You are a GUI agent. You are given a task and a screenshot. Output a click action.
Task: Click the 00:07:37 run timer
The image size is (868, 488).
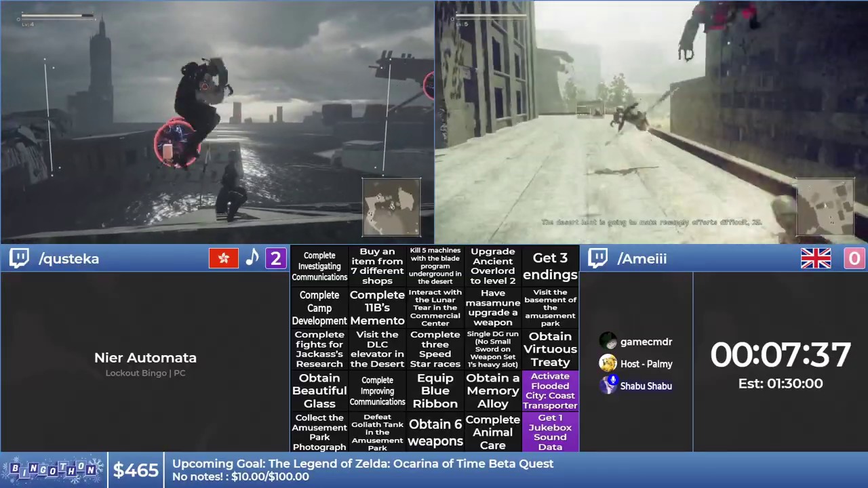click(781, 355)
